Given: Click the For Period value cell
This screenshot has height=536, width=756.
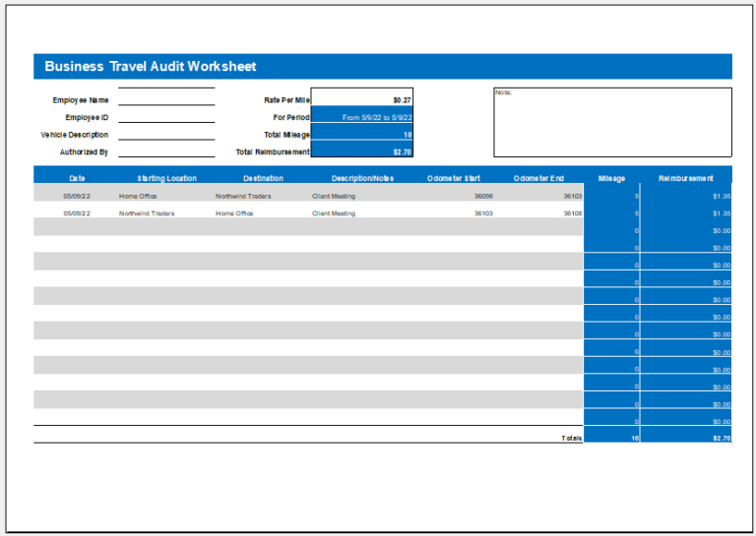Looking at the screenshot, I should 361,115.
